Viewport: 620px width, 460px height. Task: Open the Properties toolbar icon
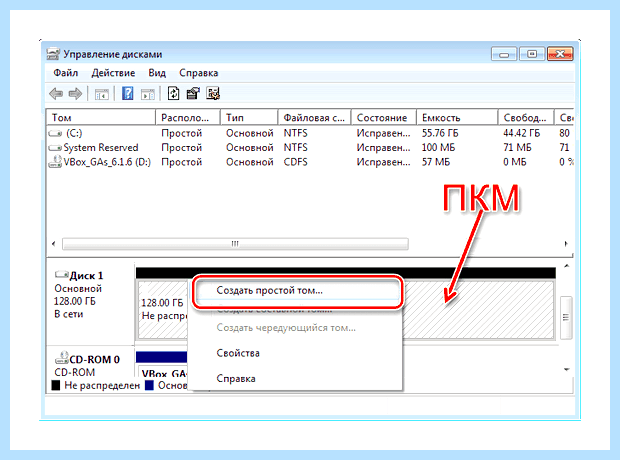click(x=193, y=94)
